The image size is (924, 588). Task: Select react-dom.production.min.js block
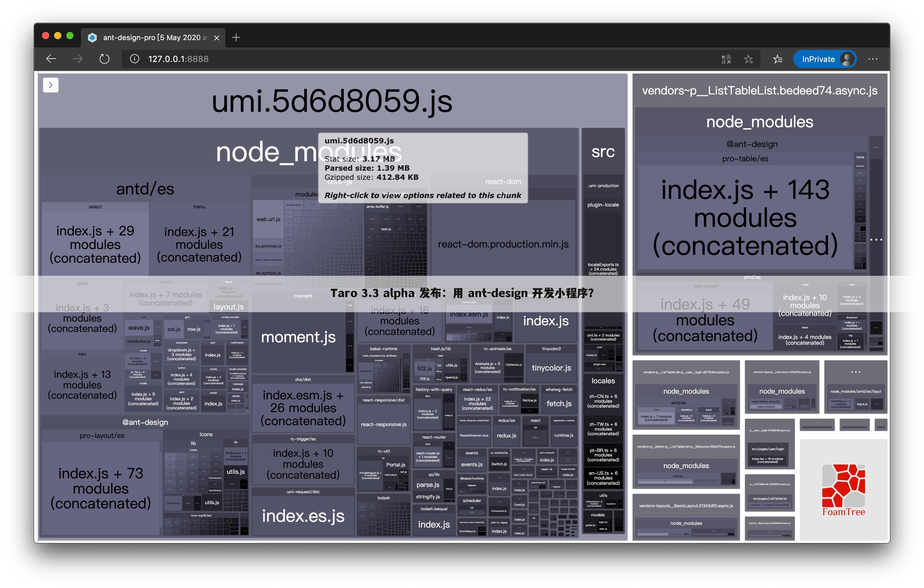pos(503,244)
